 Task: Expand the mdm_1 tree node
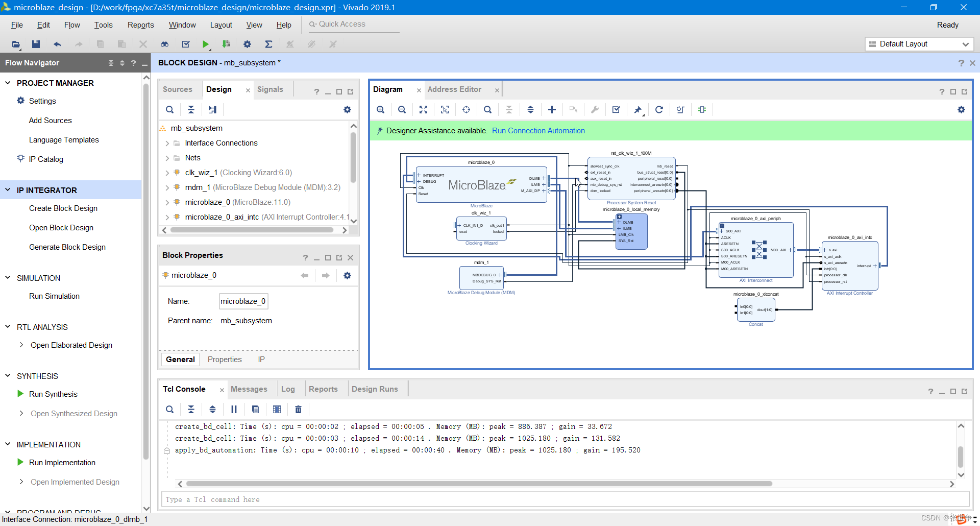coord(167,188)
